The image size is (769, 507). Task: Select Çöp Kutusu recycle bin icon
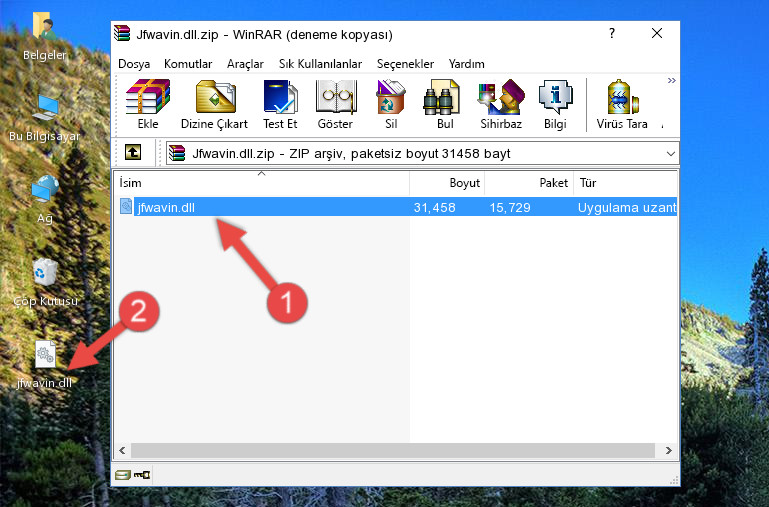click(45, 282)
